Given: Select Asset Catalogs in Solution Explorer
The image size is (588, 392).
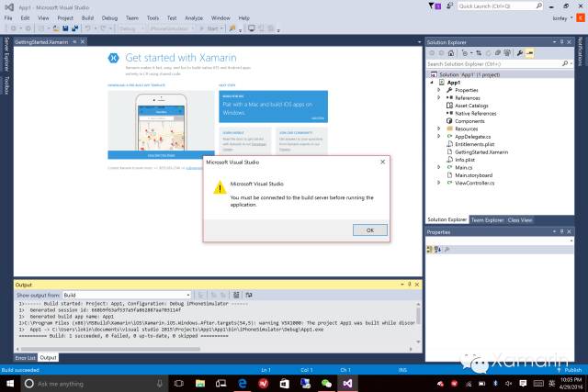Looking at the screenshot, I should pyautogui.click(x=471, y=106).
